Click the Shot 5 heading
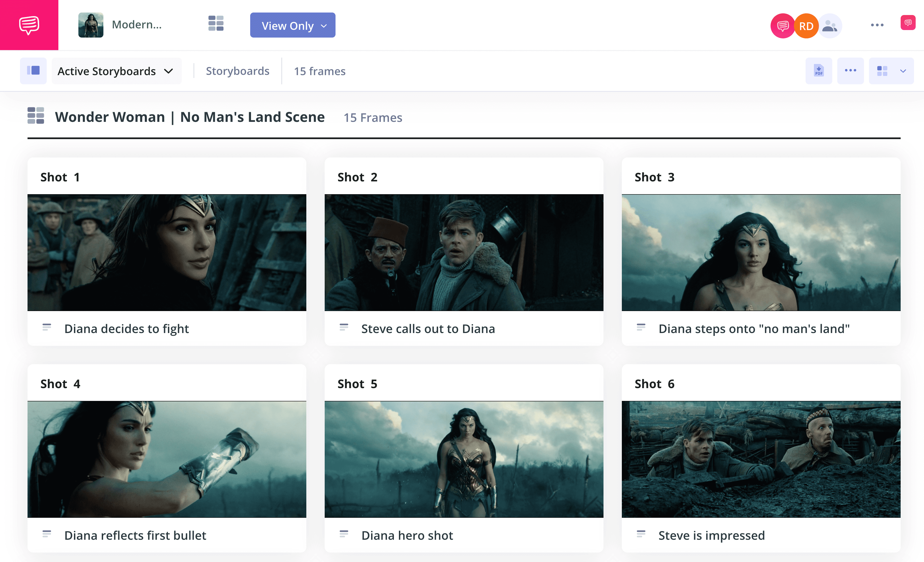The width and height of the screenshot is (924, 562). 357,384
